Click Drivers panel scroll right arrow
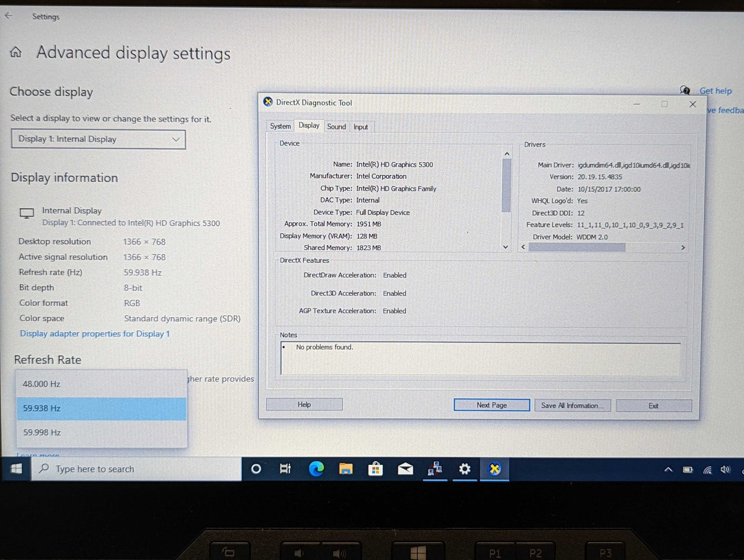Image resolution: width=744 pixels, height=560 pixels. click(683, 247)
